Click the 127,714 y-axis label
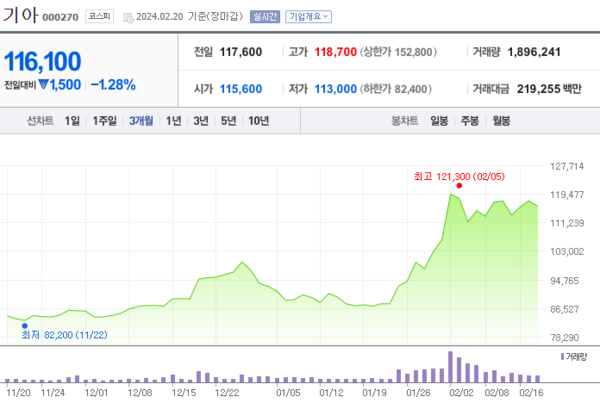This screenshot has height=409, width=600. [x=567, y=166]
